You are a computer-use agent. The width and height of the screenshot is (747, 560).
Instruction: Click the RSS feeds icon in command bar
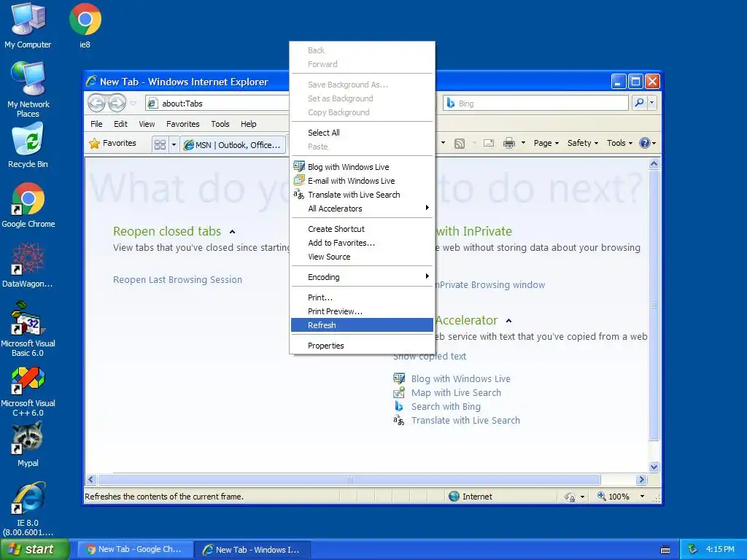pyautogui.click(x=460, y=144)
